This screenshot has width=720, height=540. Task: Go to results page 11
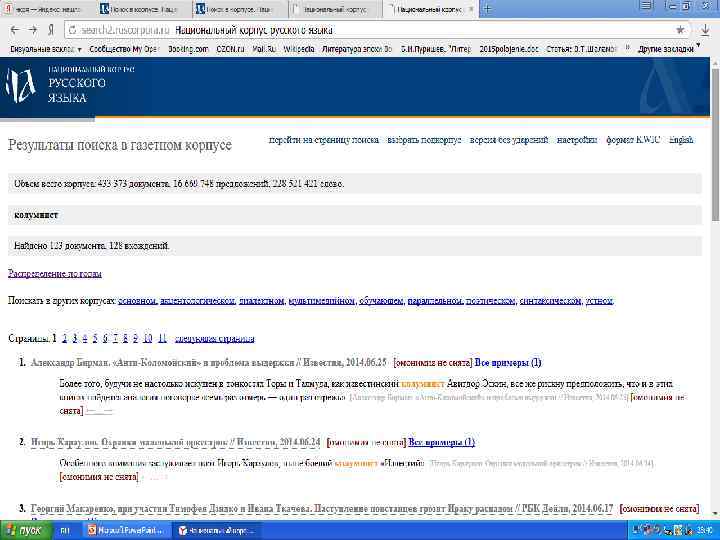click(x=162, y=338)
